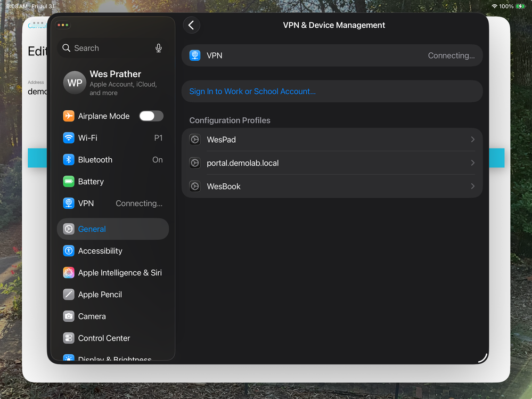Tap the VPN globe icon in sidebar

click(69, 203)
